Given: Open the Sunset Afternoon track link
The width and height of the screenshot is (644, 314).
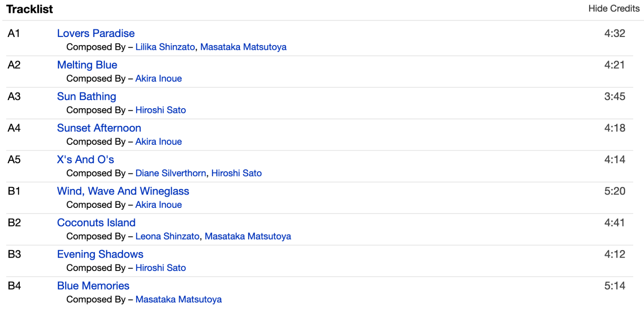Looking at the screenshot, I should pyautogui.click(x=99, y=128).
